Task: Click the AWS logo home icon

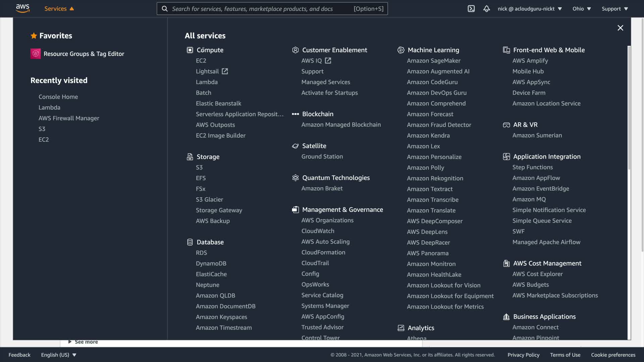Action: pos(22,8)
